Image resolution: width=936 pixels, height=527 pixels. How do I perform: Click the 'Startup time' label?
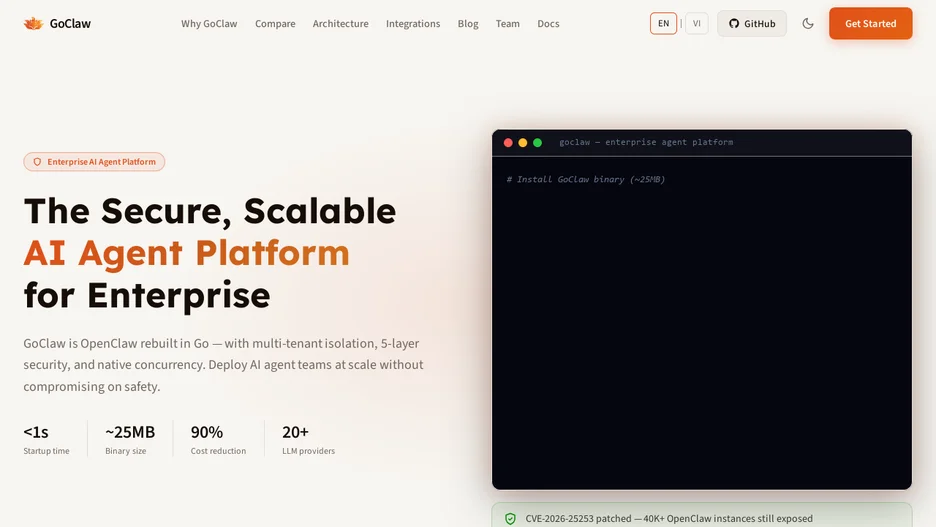47,451
